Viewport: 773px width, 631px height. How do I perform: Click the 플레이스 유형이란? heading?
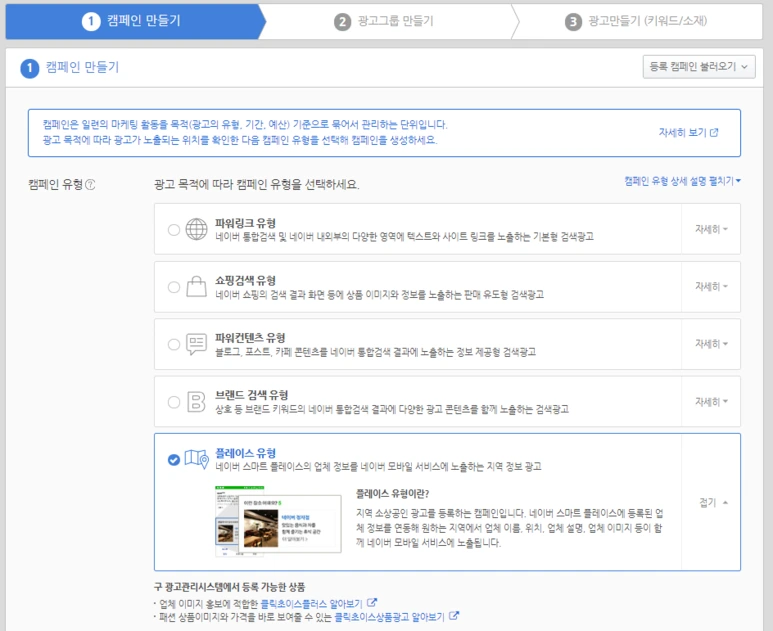click(x=392, y=493)
